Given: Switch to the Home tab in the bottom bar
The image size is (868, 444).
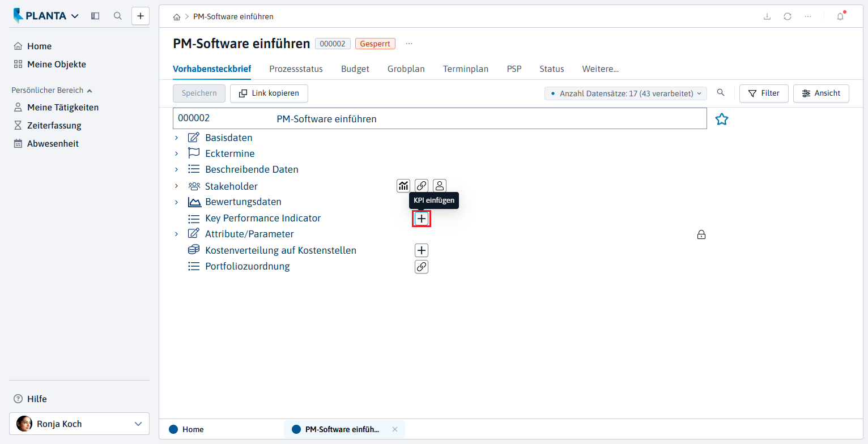Looking at the screenshot, I should pos(187,429).
